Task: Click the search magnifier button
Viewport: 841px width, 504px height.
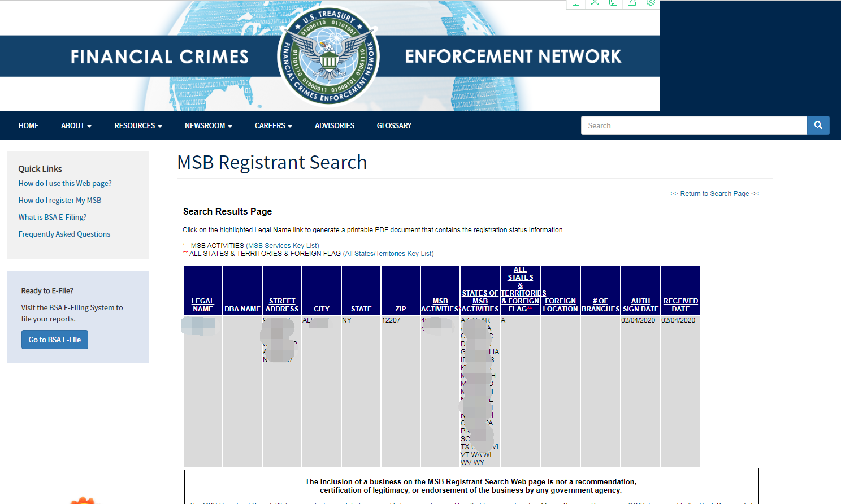Action: tap(818, 125)
